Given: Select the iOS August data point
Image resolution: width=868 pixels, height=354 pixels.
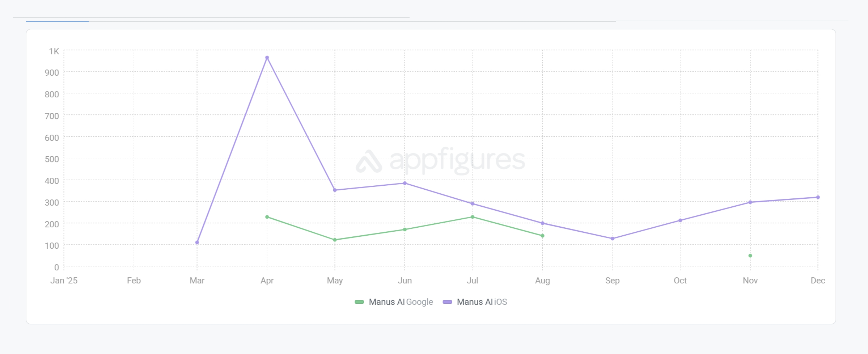Looking at the screenshot, I should click(542, 223).
